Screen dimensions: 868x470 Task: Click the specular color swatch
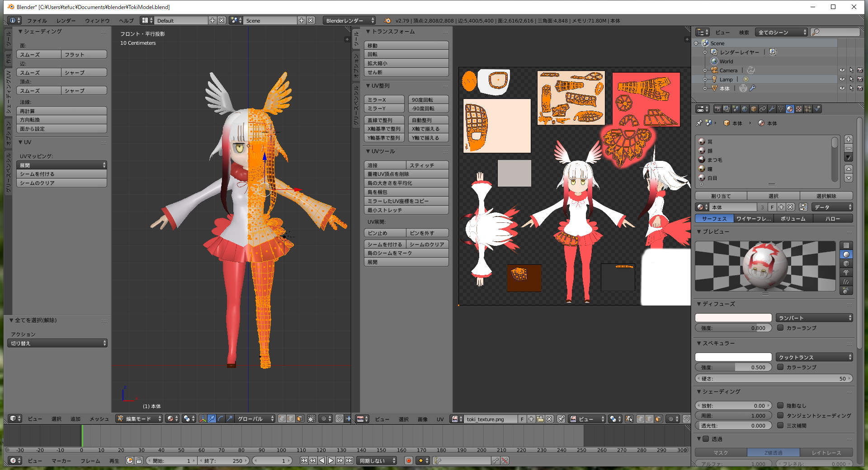tap(733, 357)
